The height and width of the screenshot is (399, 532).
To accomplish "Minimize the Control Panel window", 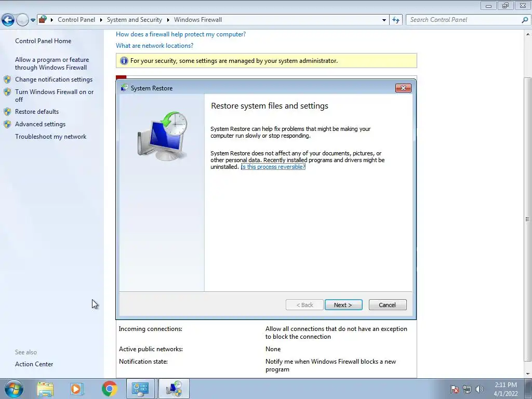I will coord(488,6).
